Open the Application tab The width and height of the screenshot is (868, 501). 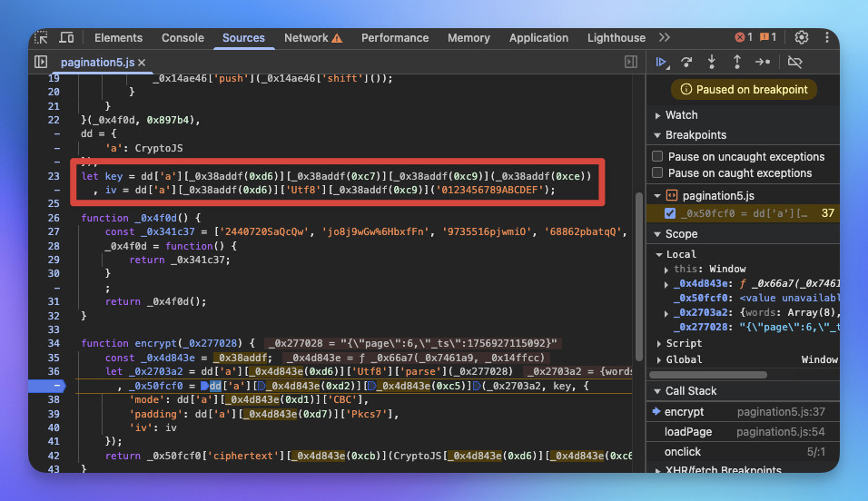coord(538,37)
